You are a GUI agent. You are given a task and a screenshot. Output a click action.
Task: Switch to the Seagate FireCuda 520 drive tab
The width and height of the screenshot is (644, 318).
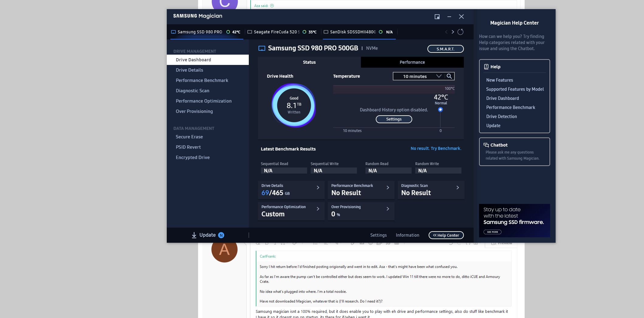pyautogui.click(x=283, y=32)
